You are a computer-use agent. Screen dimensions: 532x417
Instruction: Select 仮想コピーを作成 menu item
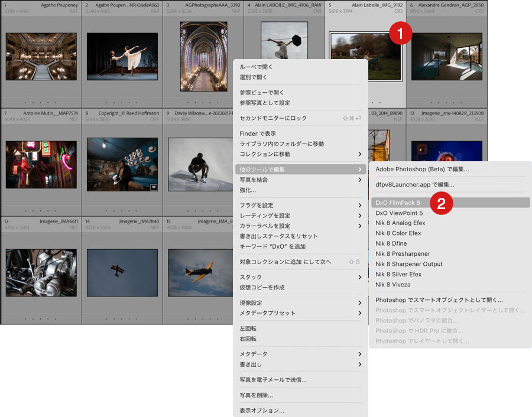tap(262, 288)
